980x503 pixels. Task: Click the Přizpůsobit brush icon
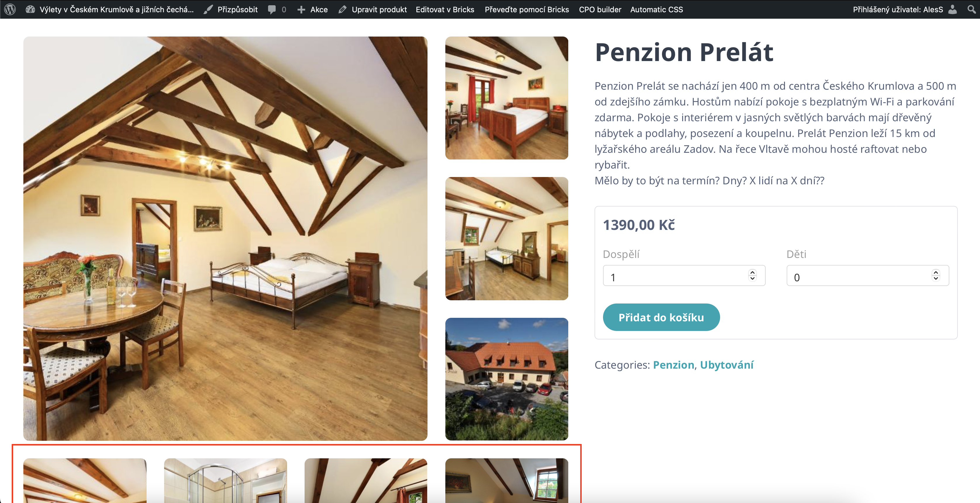(x=208, y=10)
